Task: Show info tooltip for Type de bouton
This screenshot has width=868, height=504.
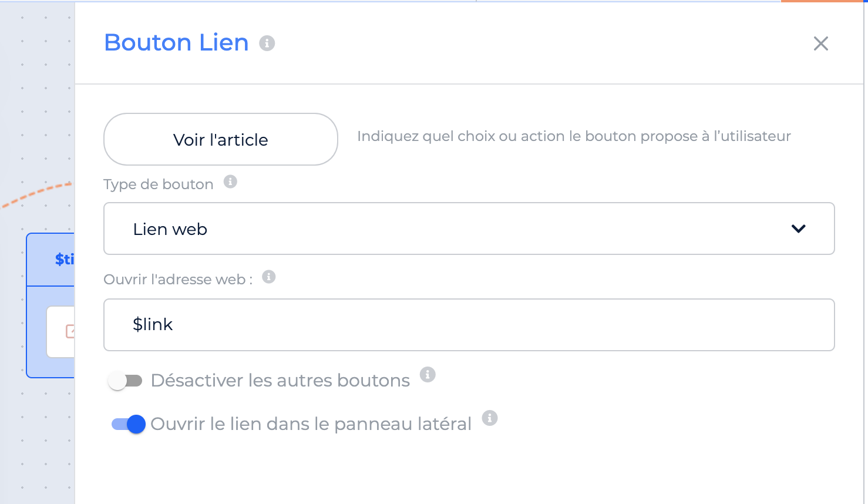Action: [230, 182]
